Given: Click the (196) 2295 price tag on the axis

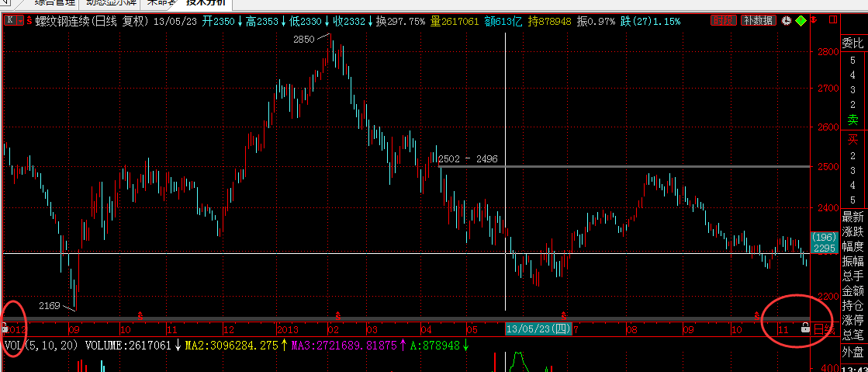Looking at the screenshot, I should 825,242.
